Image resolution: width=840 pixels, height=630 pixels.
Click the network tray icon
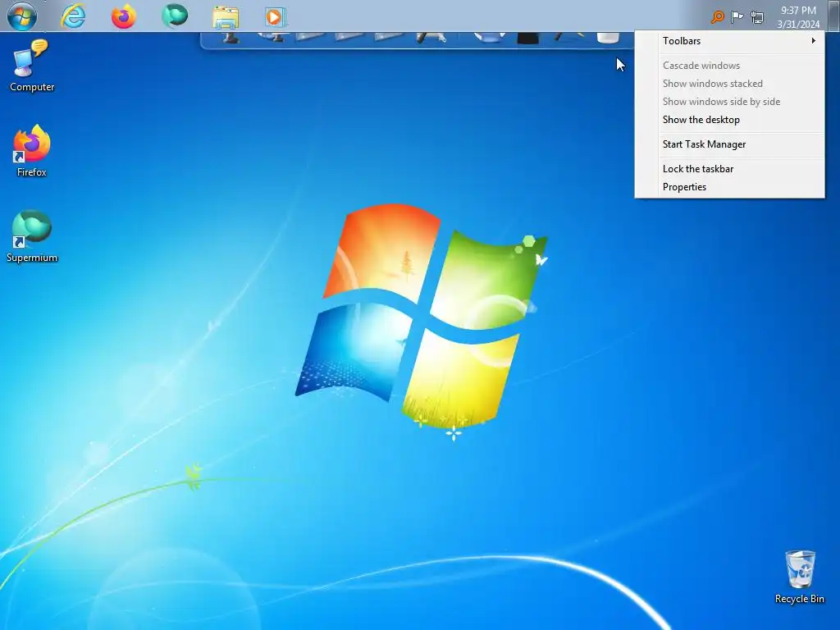pos(757,18)
